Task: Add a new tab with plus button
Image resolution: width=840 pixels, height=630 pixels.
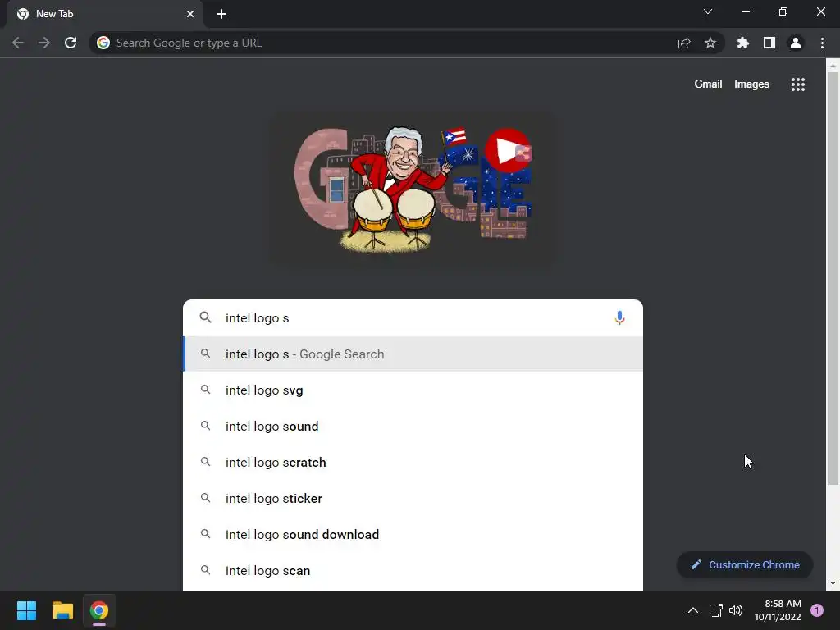Action: coord(221,14)
